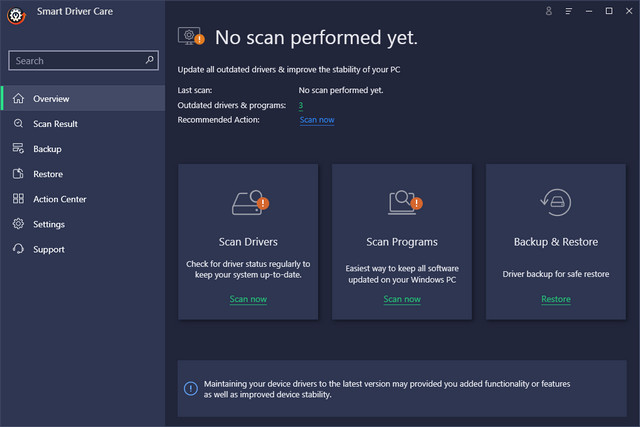Open the Backup sidebar item
The image size is (640, 427).
pyautogui.click(x=47, y=149)
